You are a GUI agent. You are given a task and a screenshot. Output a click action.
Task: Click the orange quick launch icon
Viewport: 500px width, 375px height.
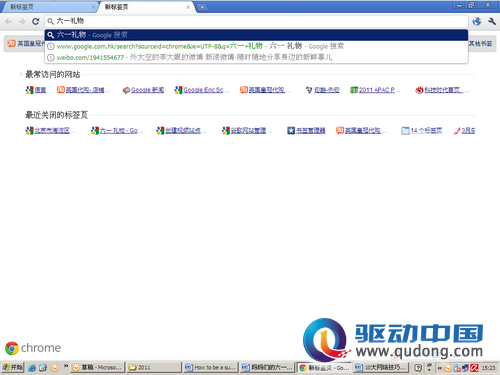coord(54,368)
